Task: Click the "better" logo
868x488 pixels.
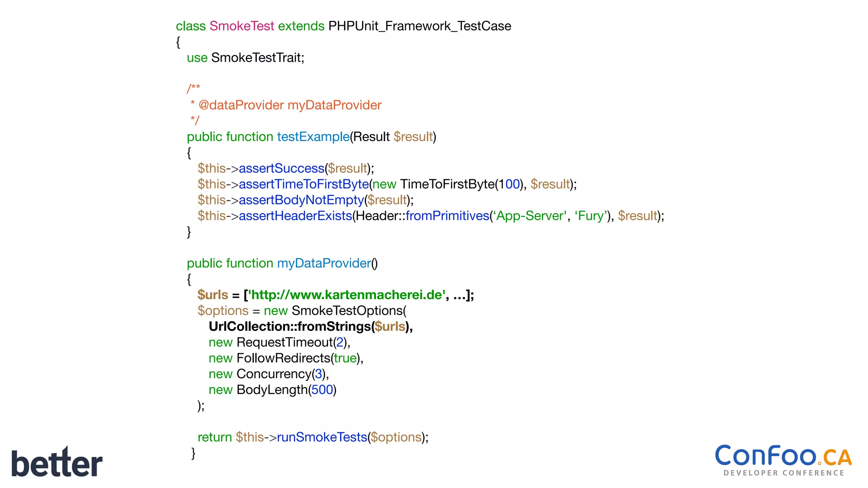Action: click(x=57, y=462)
